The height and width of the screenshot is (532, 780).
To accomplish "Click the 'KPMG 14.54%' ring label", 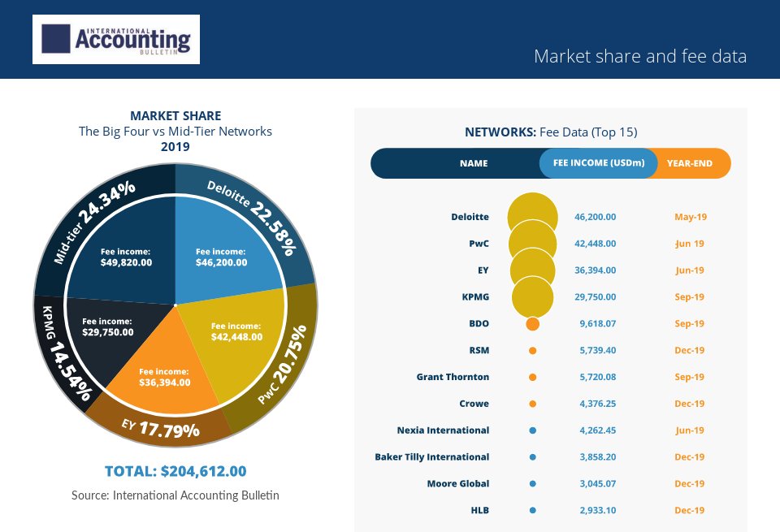I will tap(66, 353).
